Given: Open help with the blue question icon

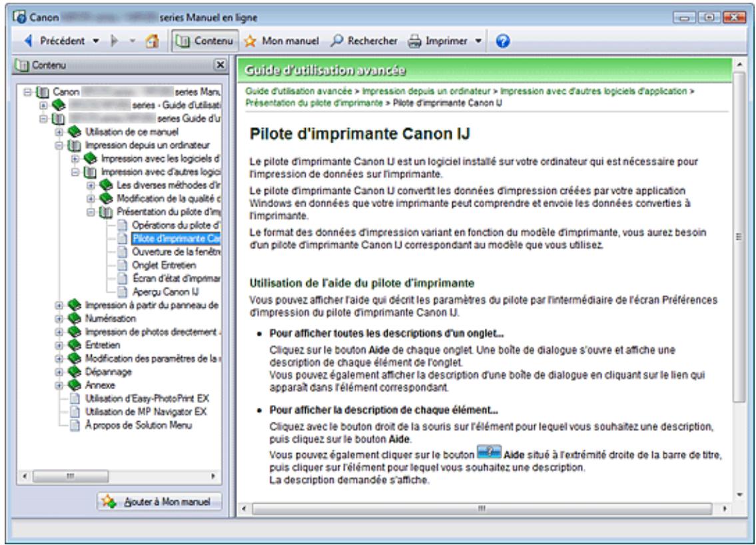Looking at the screenshot, I should coord(502,41).
